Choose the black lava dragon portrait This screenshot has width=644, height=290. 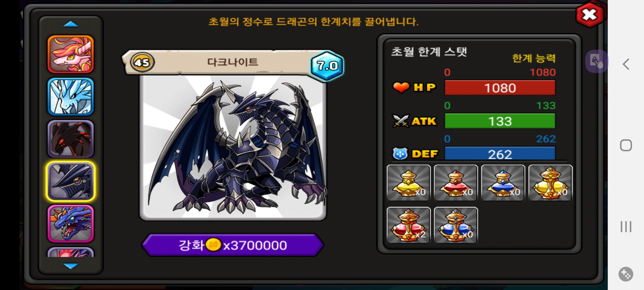point(71,139)
